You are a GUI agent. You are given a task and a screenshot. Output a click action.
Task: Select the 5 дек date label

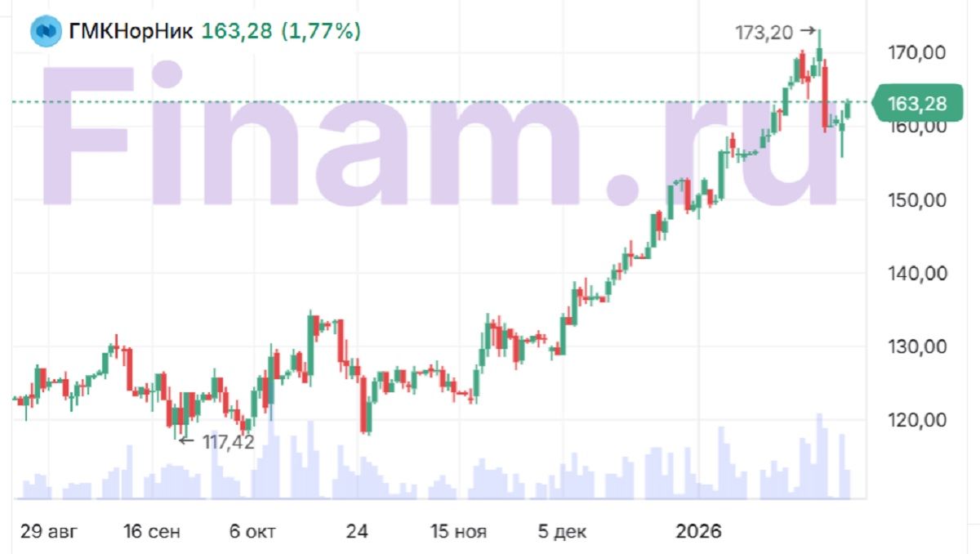coord(562,532)
